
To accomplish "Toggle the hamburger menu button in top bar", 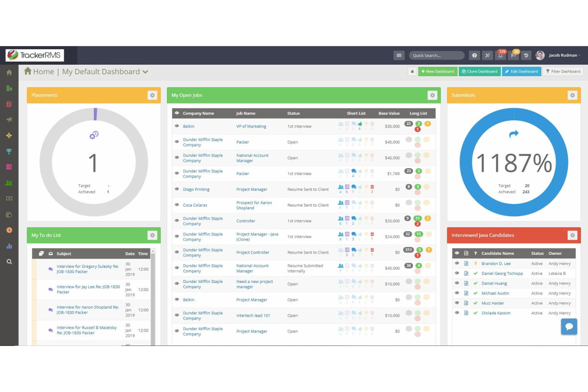I will coord(399,56).
